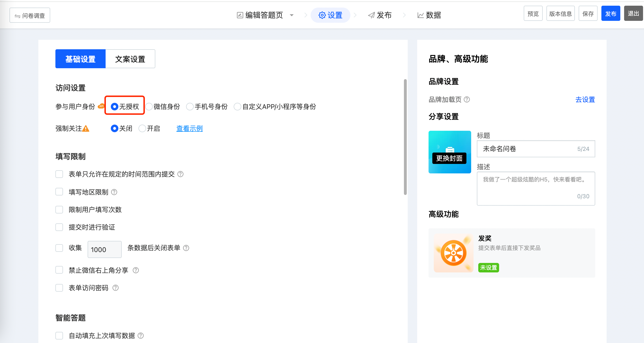Click help icon beside 禁止微信右上角分享
644x343 pixels.
[x=135, y=270]
